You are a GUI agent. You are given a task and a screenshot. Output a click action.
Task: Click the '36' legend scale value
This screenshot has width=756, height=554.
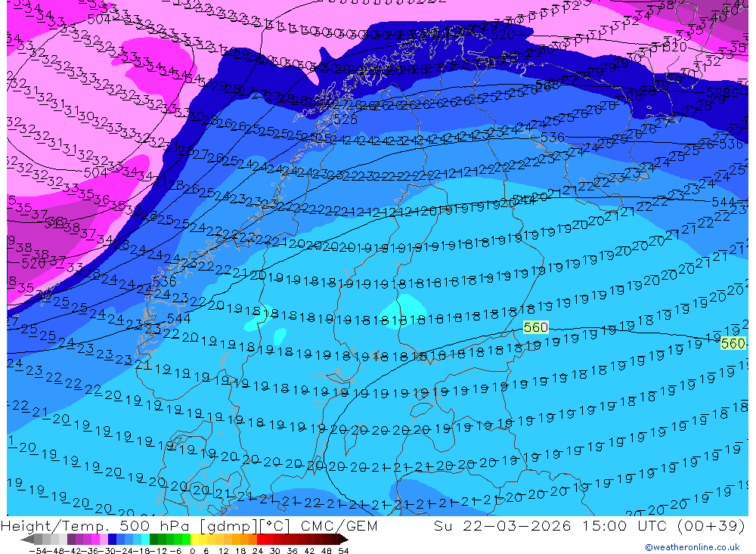[292, 551]
